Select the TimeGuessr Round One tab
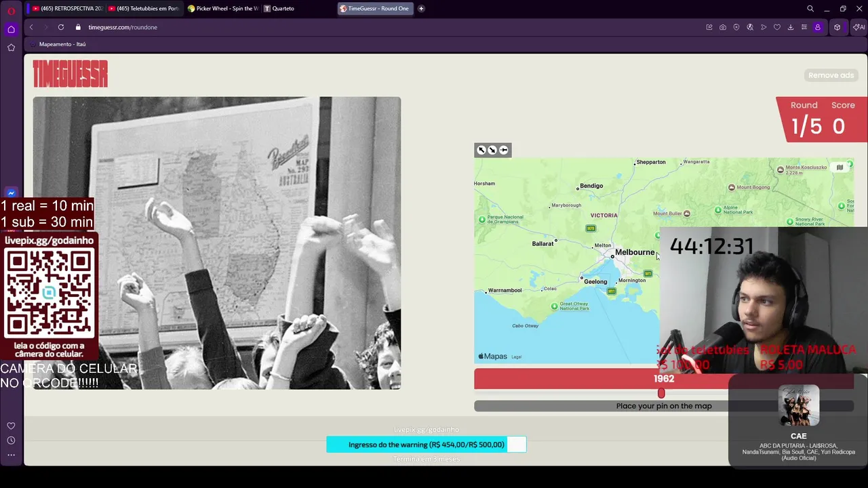Image resolution: width=868 pixels, height=488 pixels. coord(375,9)
